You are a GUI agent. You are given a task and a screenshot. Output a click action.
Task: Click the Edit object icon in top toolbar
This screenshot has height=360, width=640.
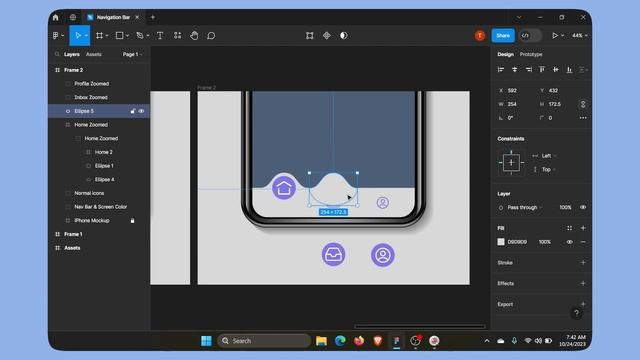(310, 36)
